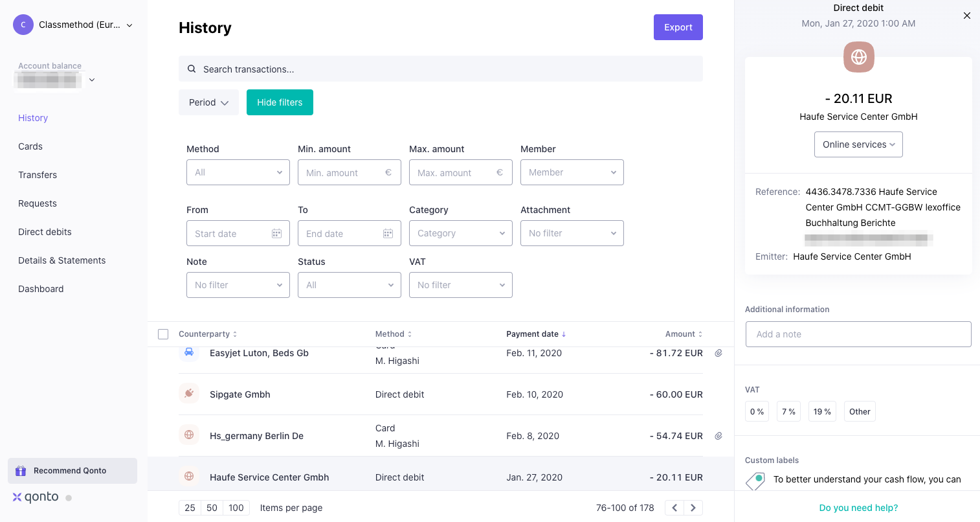The image size is (980, 522).
Task: Click the Recommend Qonto gift icon
Action: [21, 471]
